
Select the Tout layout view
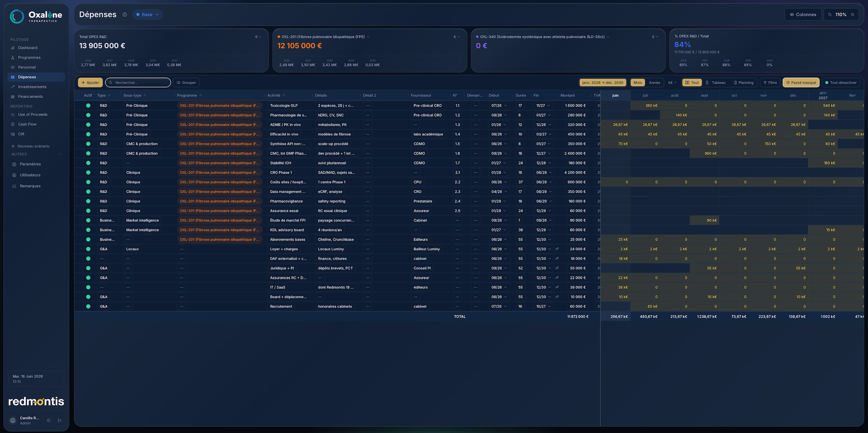[x=692, y=83]
